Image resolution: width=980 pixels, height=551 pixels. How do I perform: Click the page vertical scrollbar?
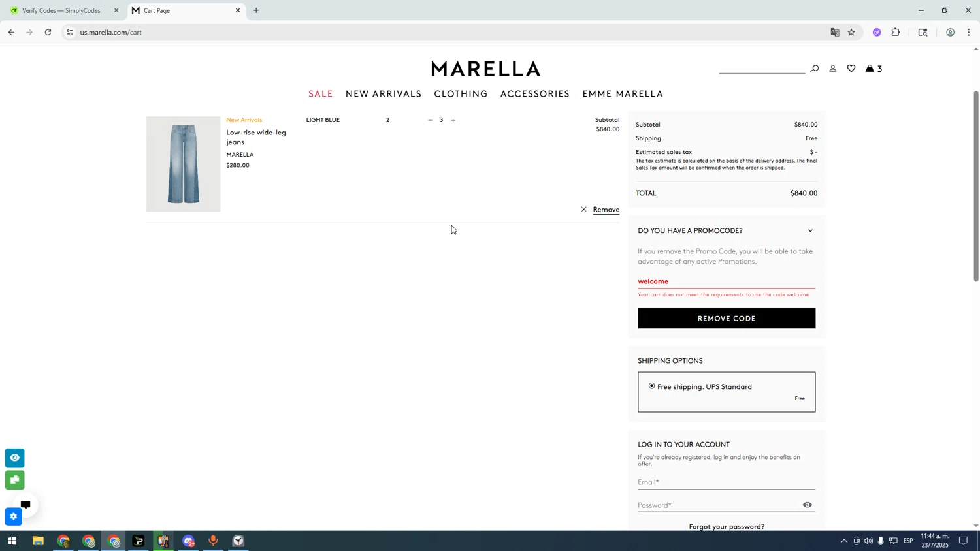coord(976,186)
